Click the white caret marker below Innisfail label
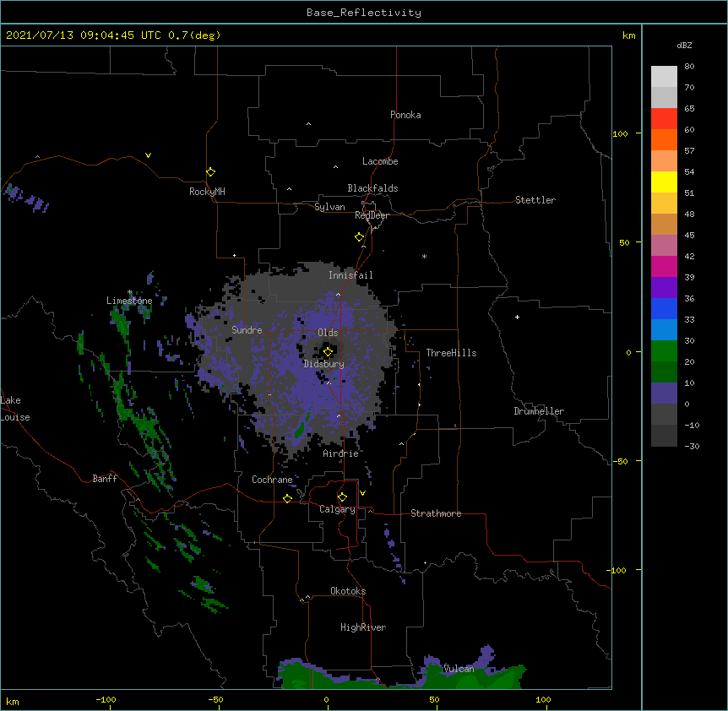Screen dimensions: 728x711 pos(338,295)
